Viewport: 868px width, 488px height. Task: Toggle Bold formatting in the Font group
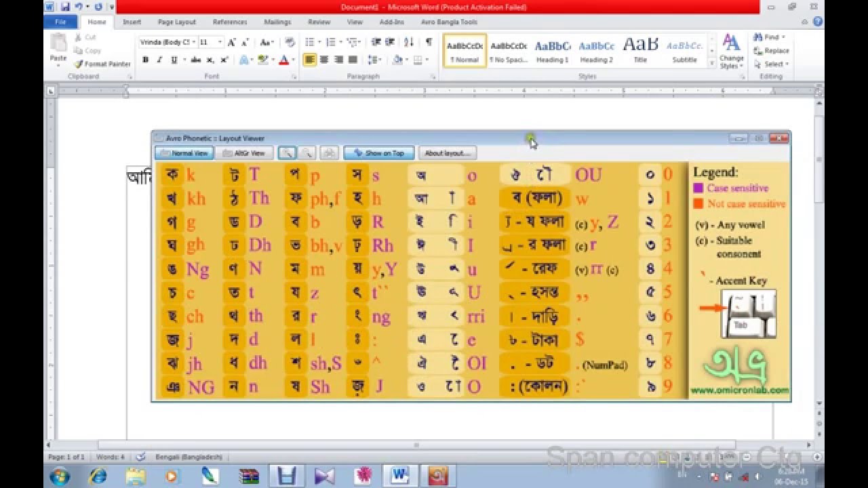145,60
